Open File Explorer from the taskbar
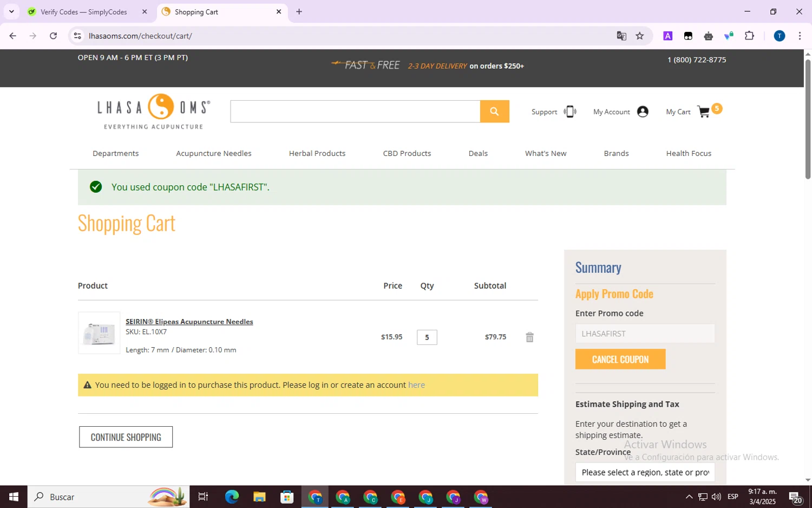812x508 pixels. tap(259, 497)
